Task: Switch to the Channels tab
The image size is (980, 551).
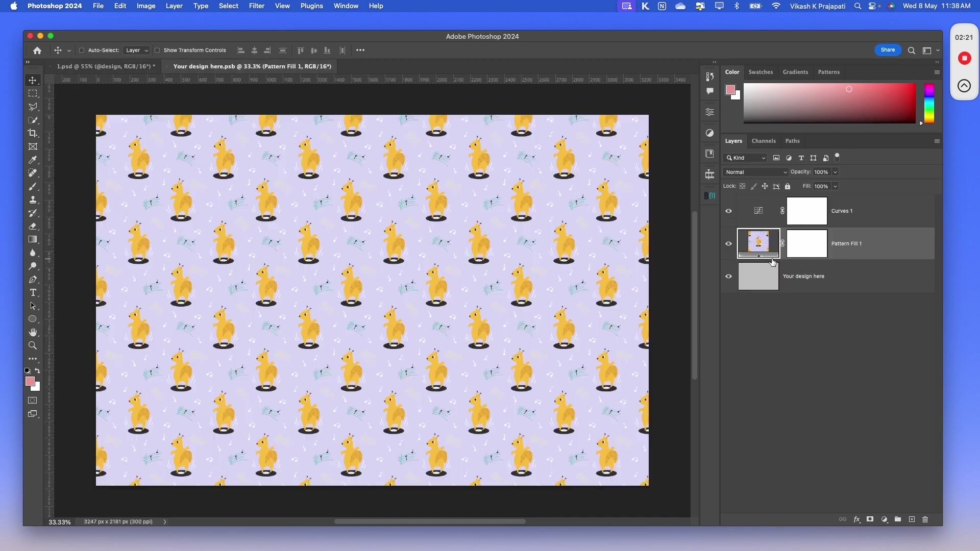Action: tap(764, 141)
